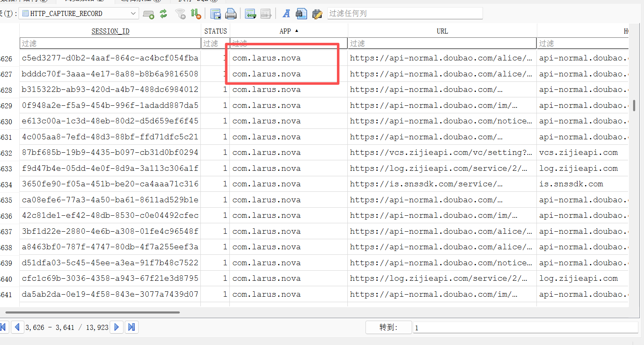Screen dimensions: 644x345
Task: Select the row header ending in 641
Action: pyautogui.click(x=9, y=295)
